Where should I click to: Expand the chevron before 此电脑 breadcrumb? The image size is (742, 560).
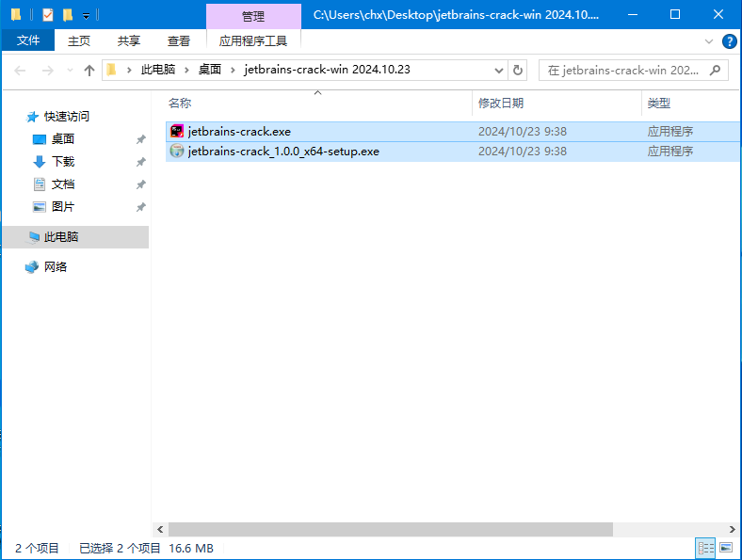[x=129, y=70]
